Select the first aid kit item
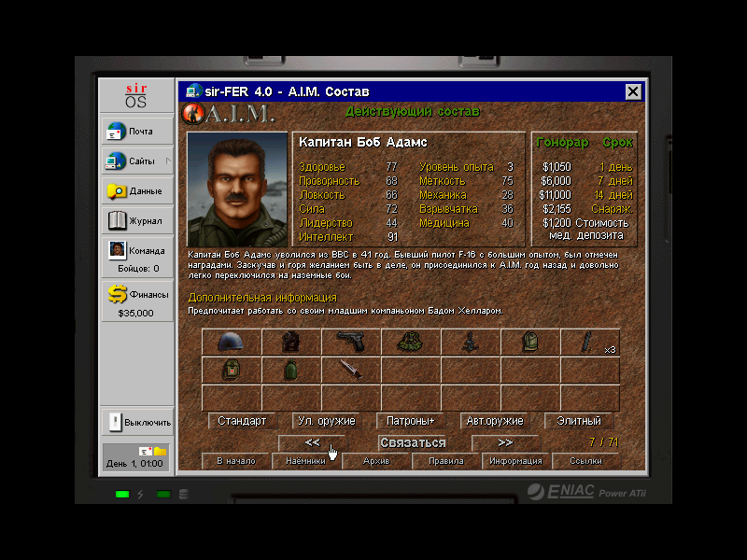This screenshot has height=560, width=747. coord(231,370)
